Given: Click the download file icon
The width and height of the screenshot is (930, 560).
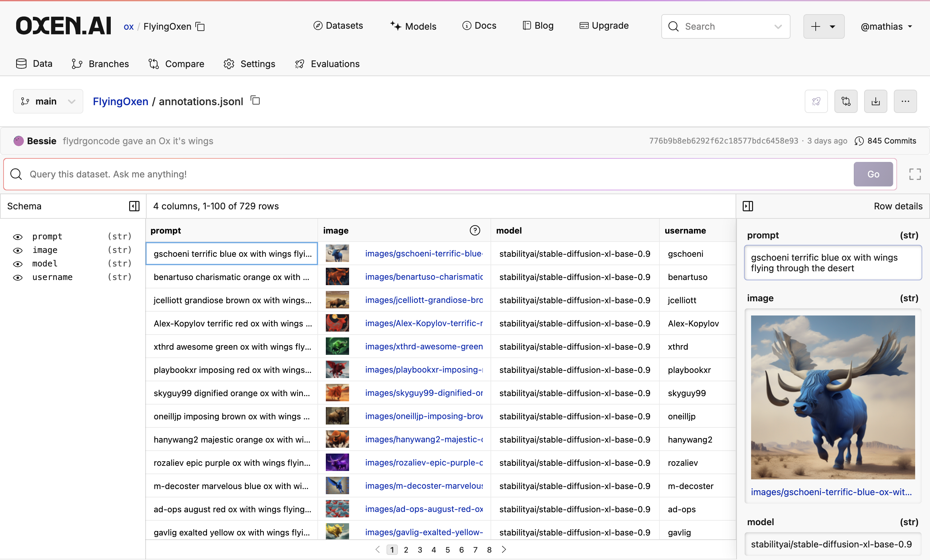Looking at the screenshot, I should pos(875,101).
